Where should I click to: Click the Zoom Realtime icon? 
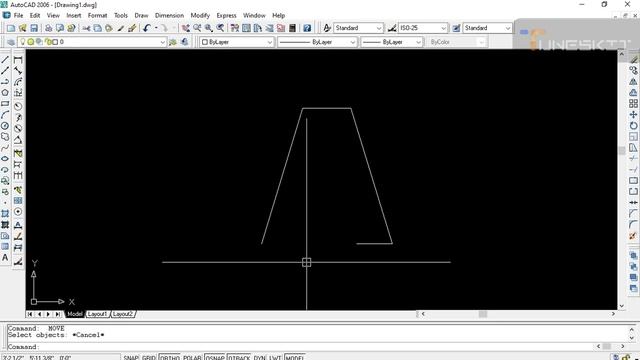[197, 28]
